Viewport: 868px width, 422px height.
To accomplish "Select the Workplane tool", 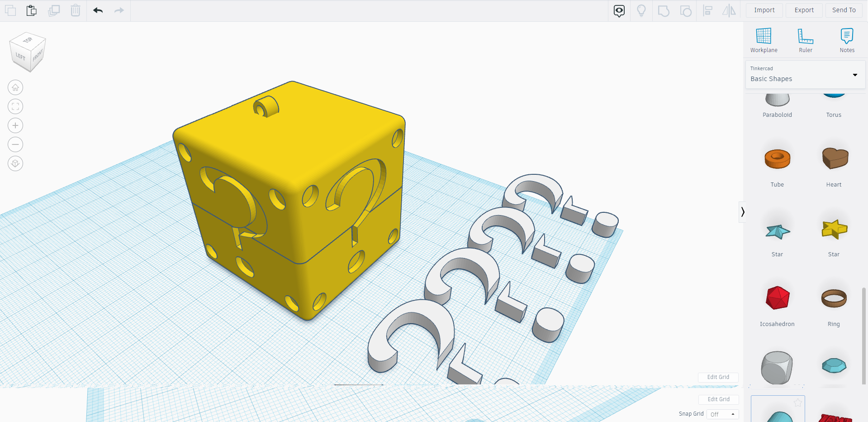I will [x=764, y=40].
